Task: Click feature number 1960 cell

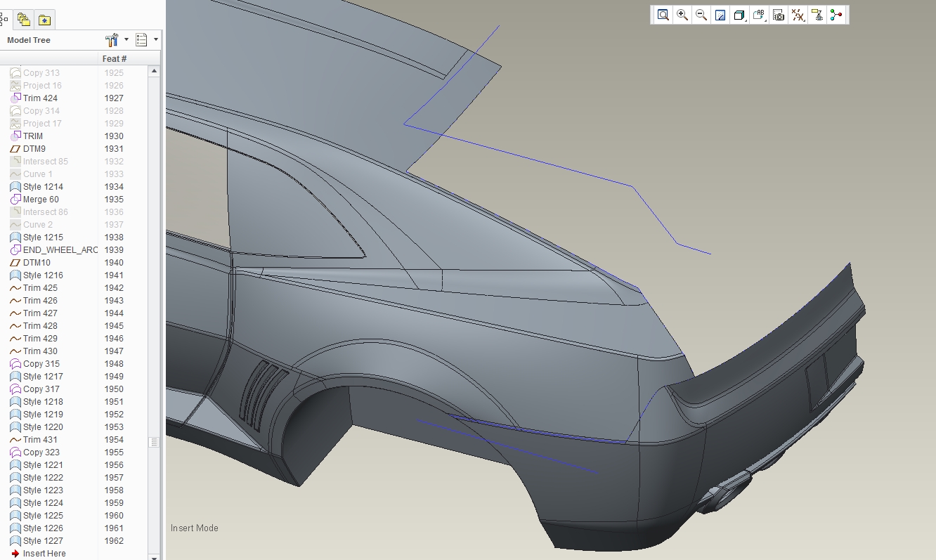Action: click(x=114, y=516)
